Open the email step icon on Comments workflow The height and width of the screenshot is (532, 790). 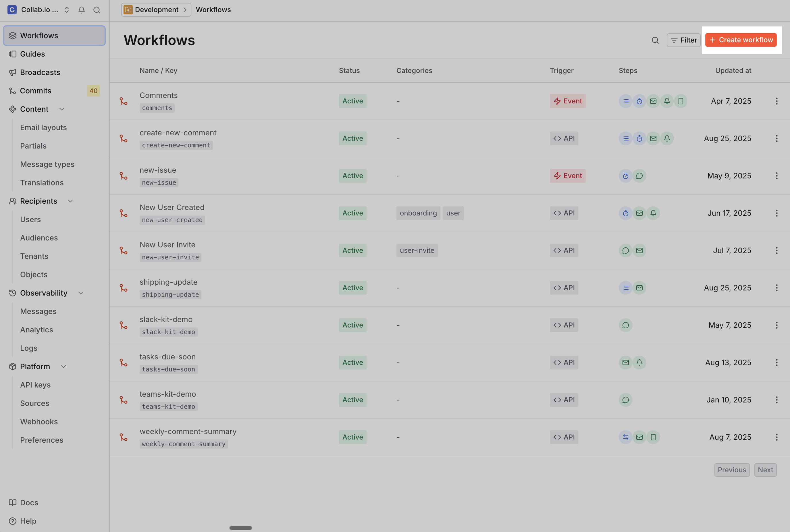(x=653, y=101)
